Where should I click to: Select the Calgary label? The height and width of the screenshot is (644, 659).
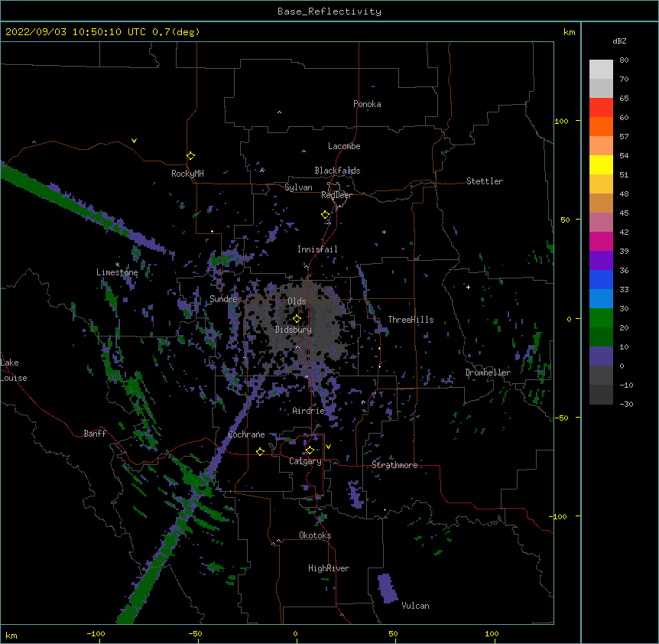point(305,461)
